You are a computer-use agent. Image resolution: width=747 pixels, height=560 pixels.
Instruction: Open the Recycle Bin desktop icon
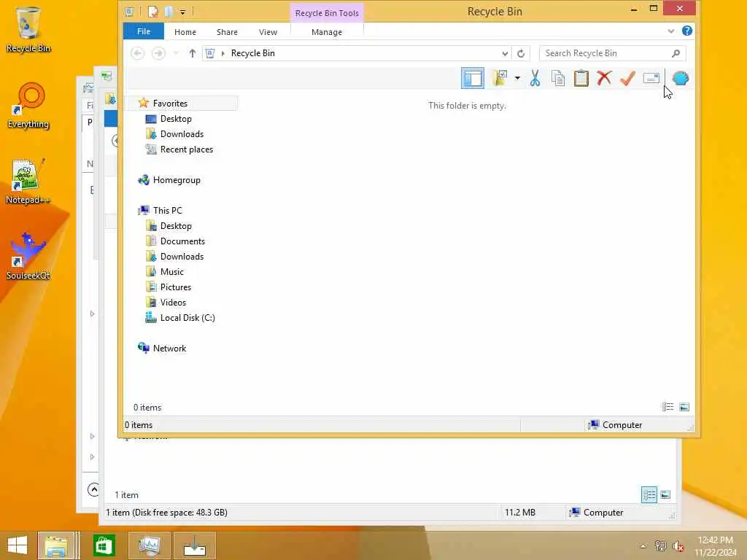tap(28, 29)
